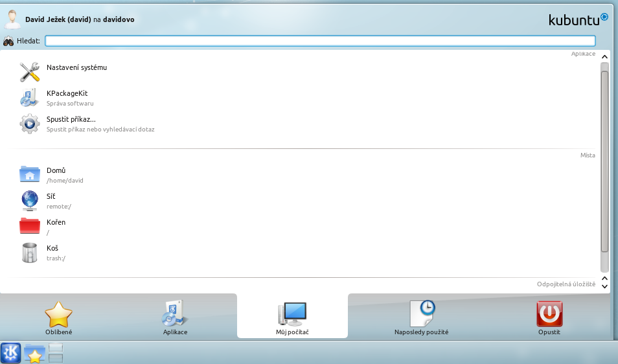
Task: Click the Síť place label
Action: [51, 196]
